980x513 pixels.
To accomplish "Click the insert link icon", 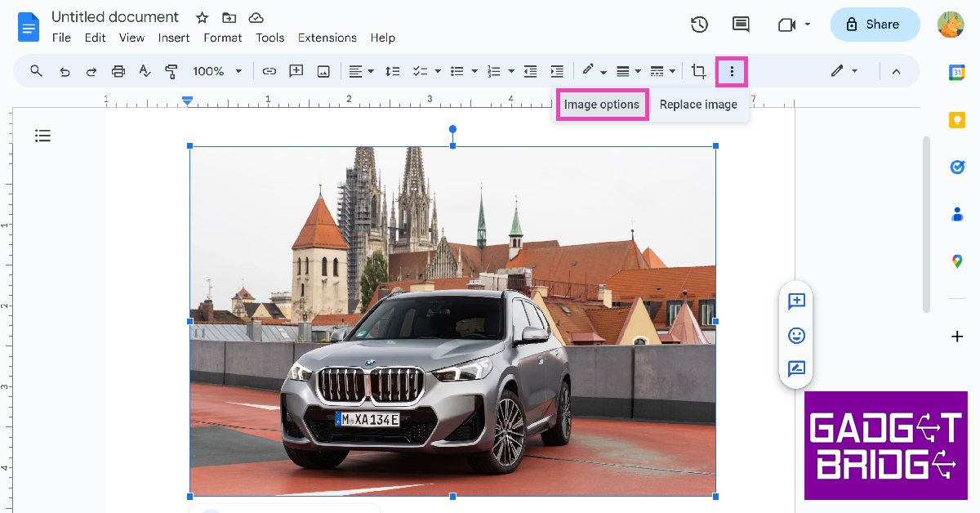I will [269, 71].
